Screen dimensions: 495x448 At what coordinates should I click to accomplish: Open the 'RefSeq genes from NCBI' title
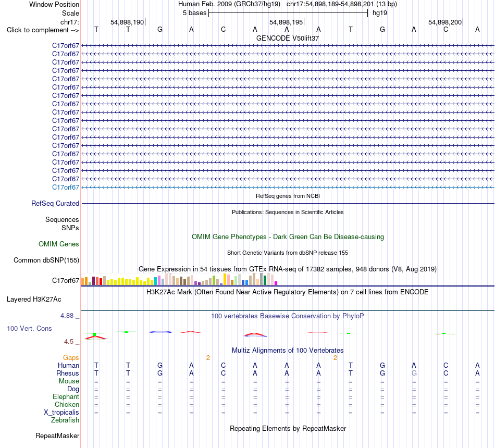[288, 196]
